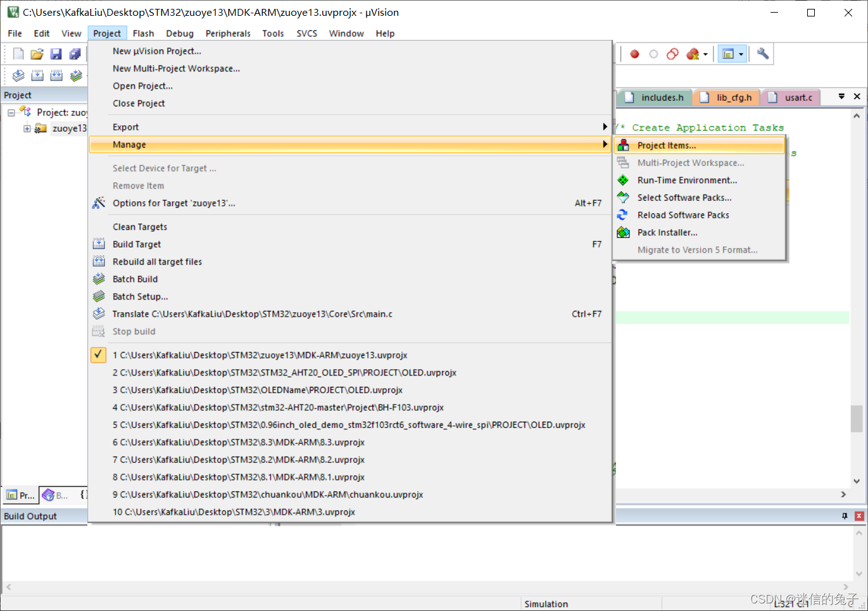Click the Batch Setup menu icon

pos(99,296)
